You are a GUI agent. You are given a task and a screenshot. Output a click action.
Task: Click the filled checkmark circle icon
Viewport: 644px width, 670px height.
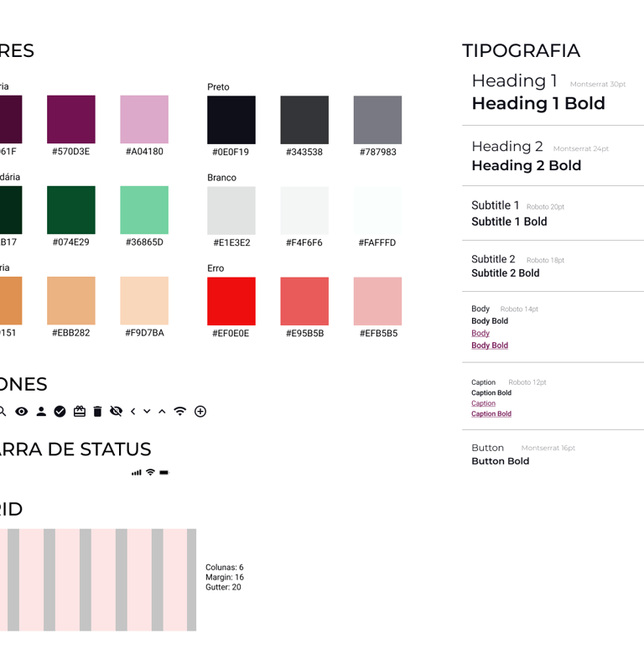[60, 412]
